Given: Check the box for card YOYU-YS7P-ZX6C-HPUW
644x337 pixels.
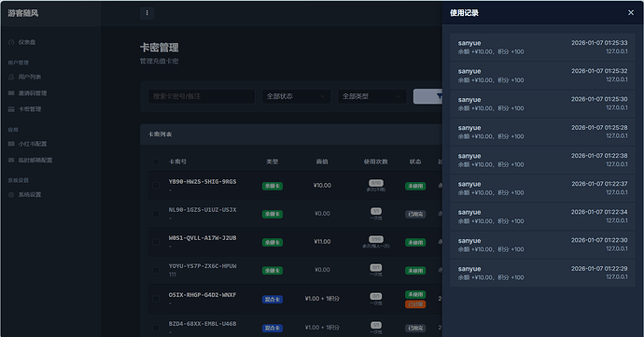Looking at the screenshot, I should coord(156,271).
